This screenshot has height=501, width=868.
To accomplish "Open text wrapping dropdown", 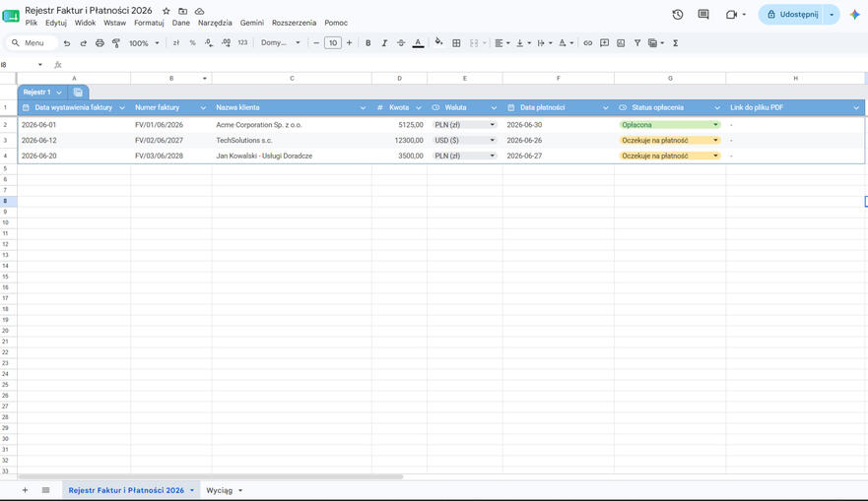I will (x=545, y=43).
